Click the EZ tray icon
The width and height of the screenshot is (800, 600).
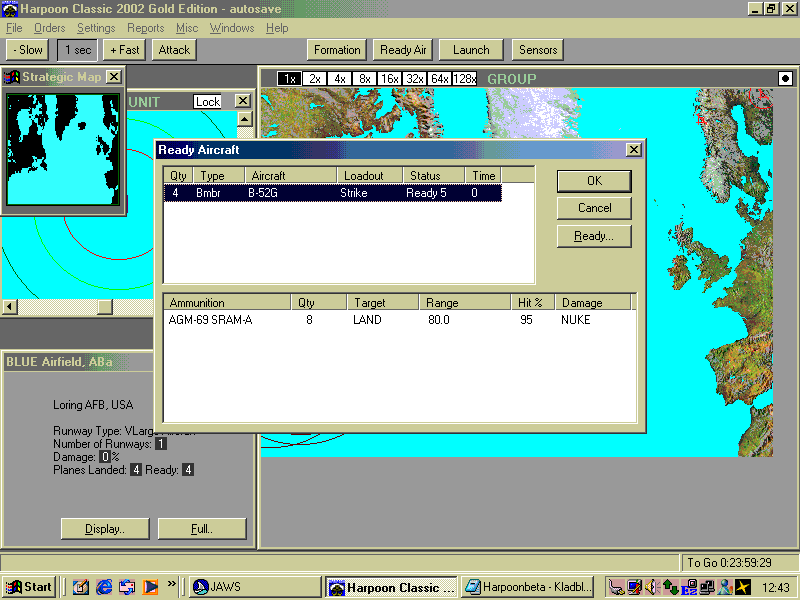click(x=689, y=587)
